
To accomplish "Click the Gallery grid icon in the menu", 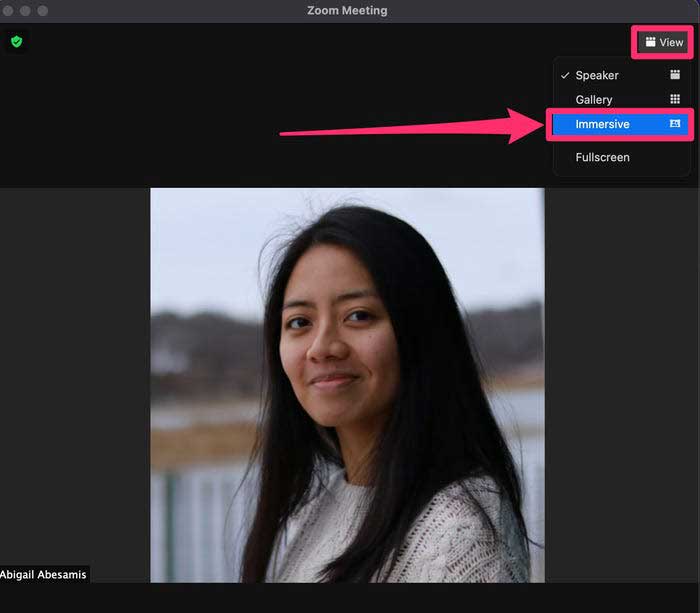I will [675, 100].
